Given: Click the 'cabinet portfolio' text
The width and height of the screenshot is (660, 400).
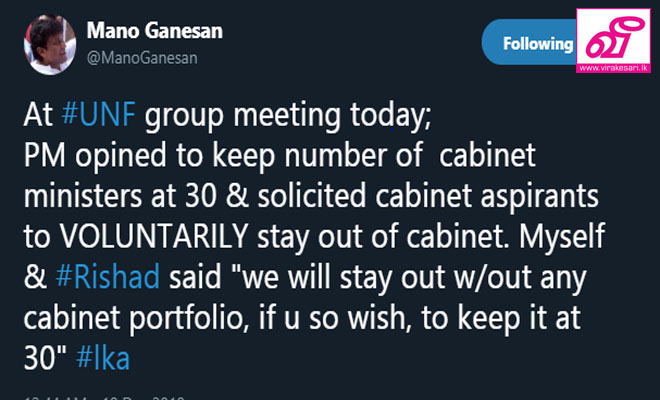Looking at the screenshot, I should [134, 319].
